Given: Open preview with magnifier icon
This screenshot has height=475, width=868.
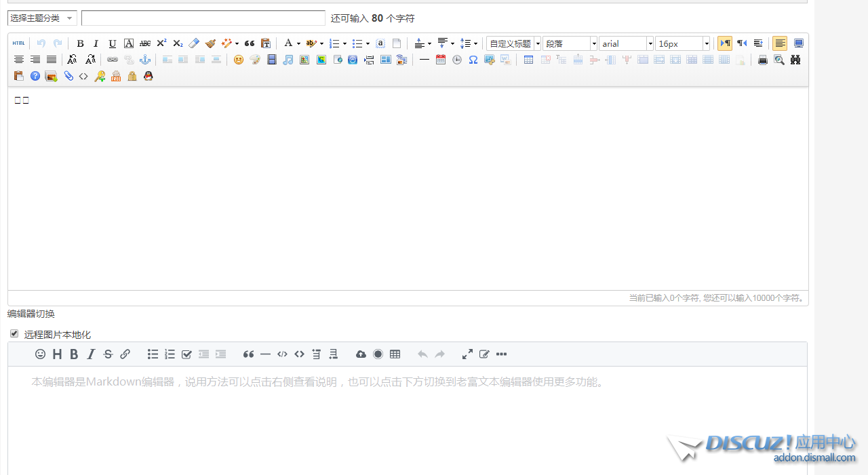Looking at the screenshot, I should pos(779,60).
